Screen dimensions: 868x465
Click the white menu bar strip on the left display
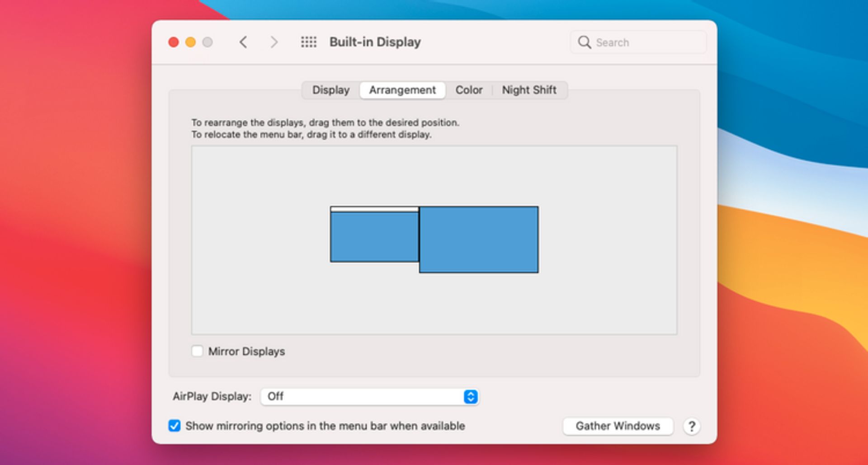tap(374, 209)
